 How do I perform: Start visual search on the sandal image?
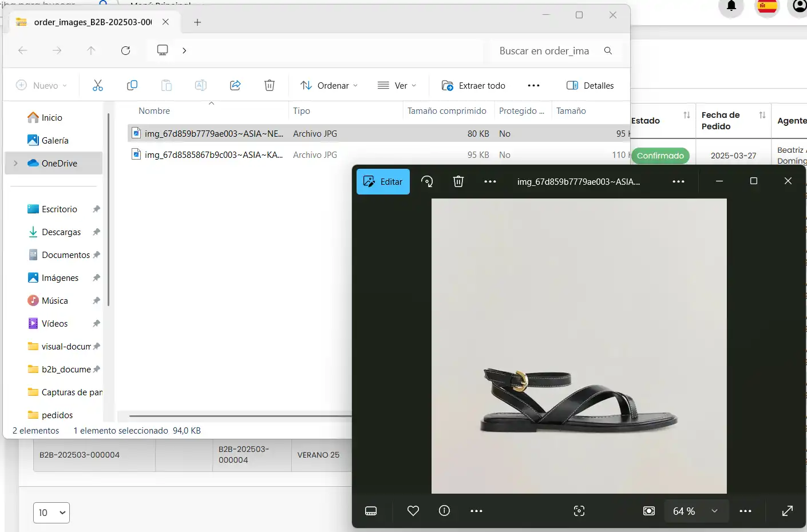[x=579, y=511]
